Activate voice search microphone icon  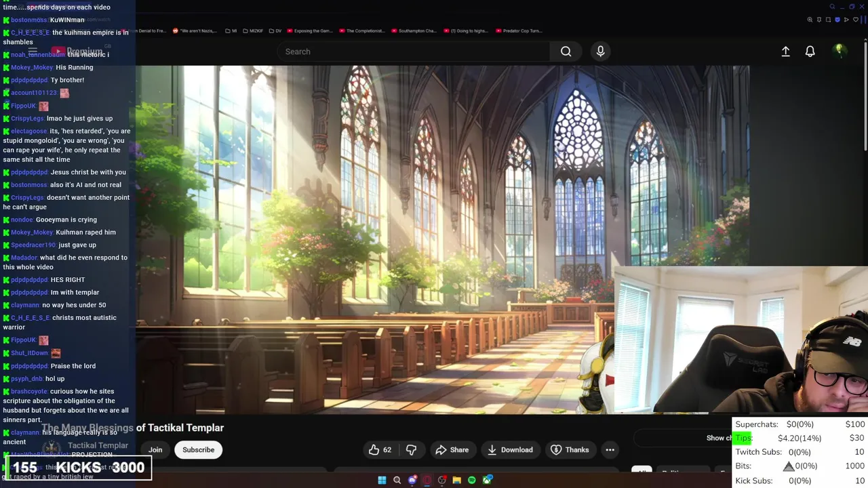click(x=600, y=52)
